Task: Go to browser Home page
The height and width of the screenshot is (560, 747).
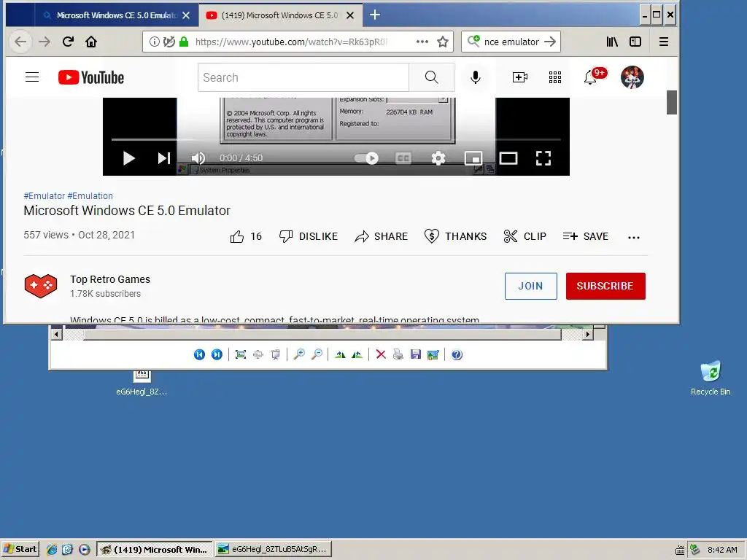Action: tap(91, 42)
